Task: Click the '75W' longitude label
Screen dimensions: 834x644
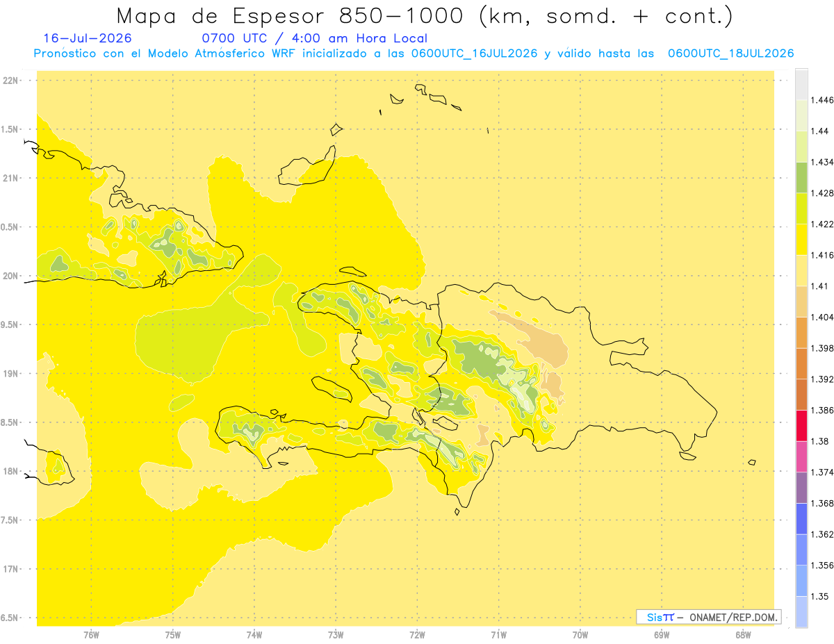Action: (173, 635)
